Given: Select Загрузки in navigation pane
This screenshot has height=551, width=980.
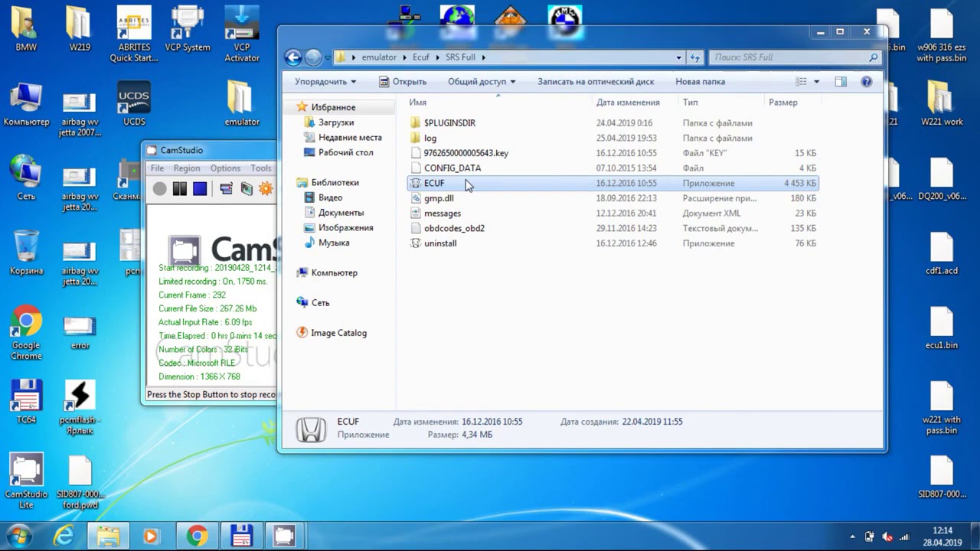Looking at the screenshot, I should [x=335, y=122].
